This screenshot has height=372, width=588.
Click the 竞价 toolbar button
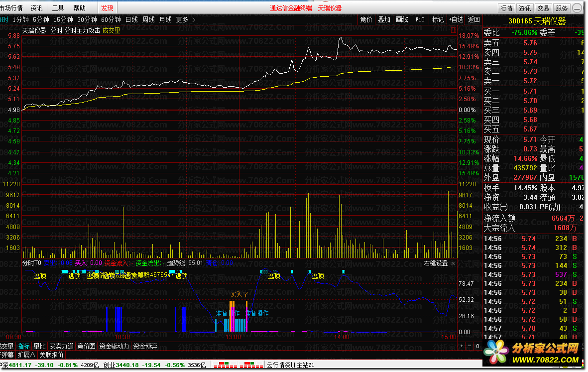click(x=366, y=19)
